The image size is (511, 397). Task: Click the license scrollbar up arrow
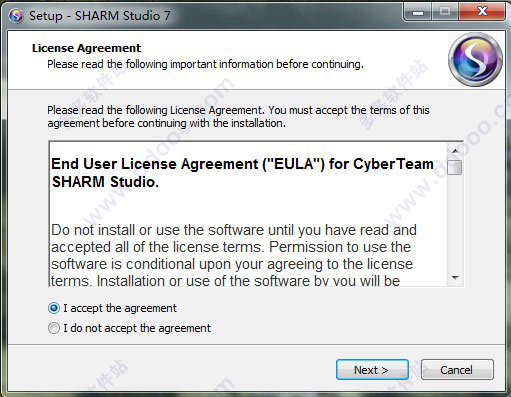pos(455,151)
